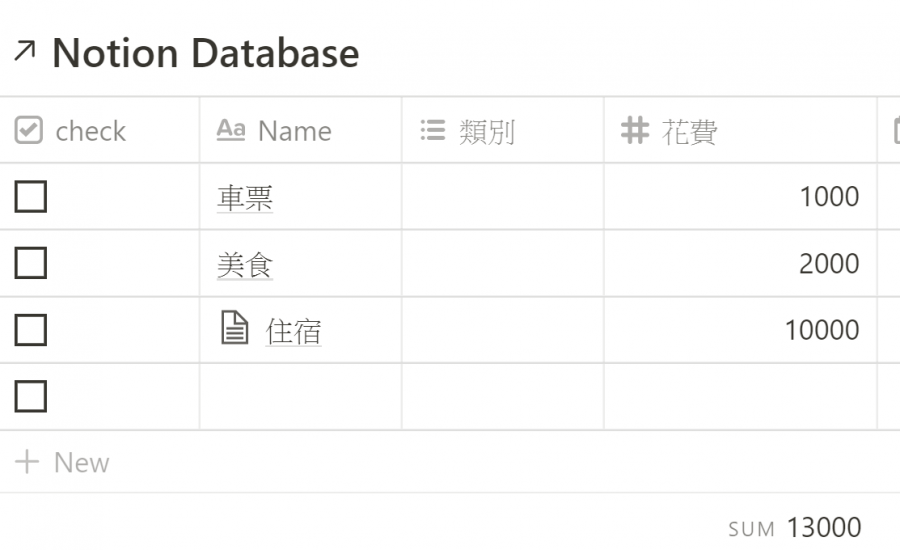Tick the checkbox for 住宿 row

click(30, 330)
